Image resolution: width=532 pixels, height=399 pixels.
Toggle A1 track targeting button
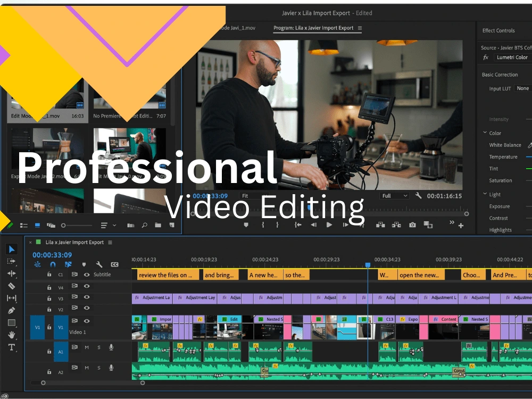61,352
